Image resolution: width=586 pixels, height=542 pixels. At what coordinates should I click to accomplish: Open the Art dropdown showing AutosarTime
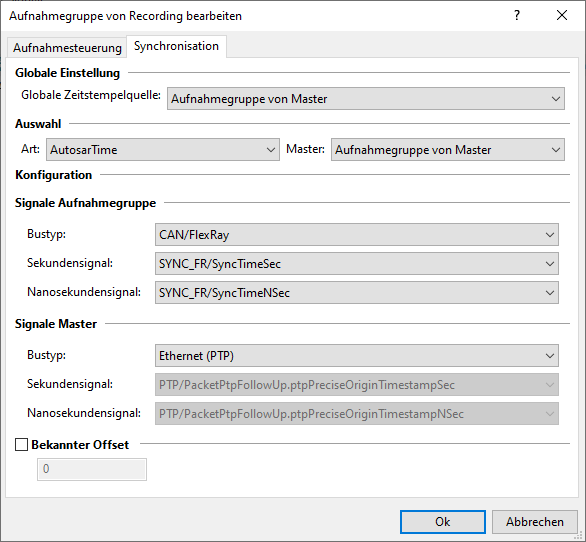point(163,150)
